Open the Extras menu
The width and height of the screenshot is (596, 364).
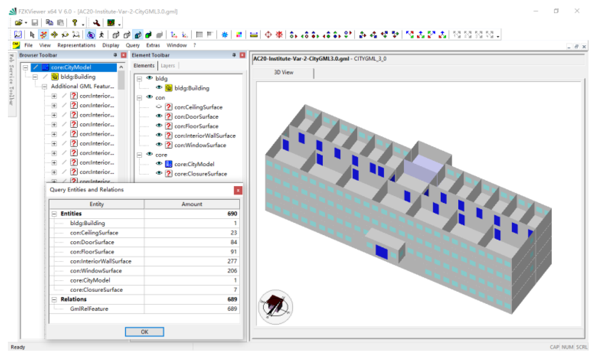tap(153, 45)
